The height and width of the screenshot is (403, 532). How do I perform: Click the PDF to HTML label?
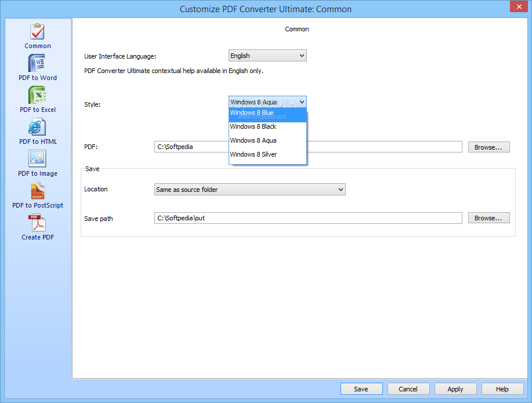(38, 141)
